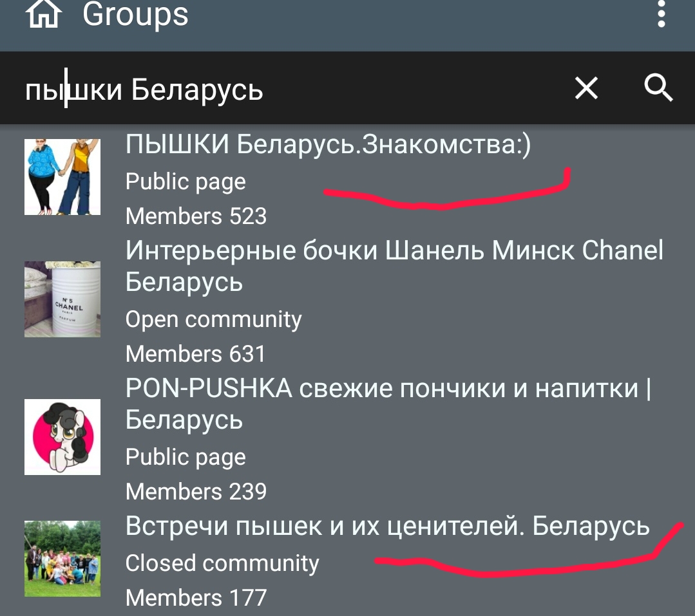Select the Members 523 line
The image size is (695, 616).
(196, 216)
